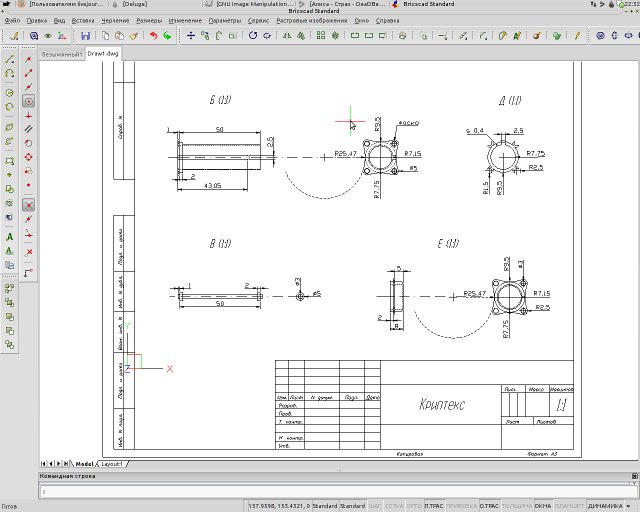Viewport: 640px width, 512px height.
Task: Toggle the Intersection snap (red X) button
Action: (28, 205)
